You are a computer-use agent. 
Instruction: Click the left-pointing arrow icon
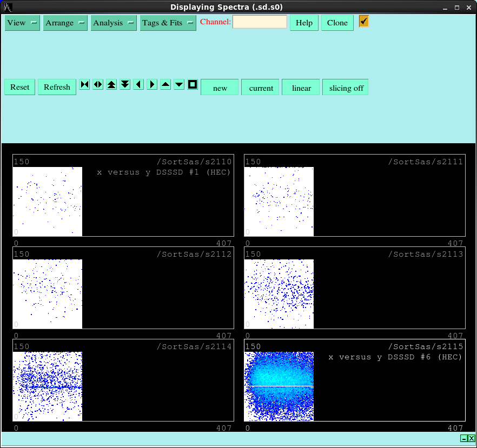(x=138, y=85)
